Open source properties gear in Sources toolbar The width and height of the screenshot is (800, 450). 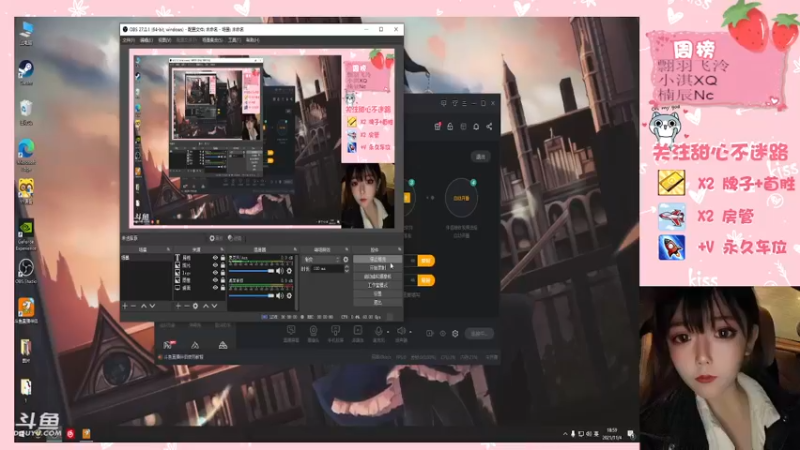click(195, 306)
